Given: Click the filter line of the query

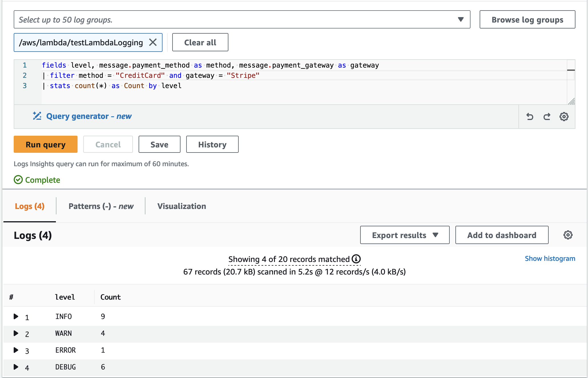Looking at the screenshot, I should pos(151,76).
